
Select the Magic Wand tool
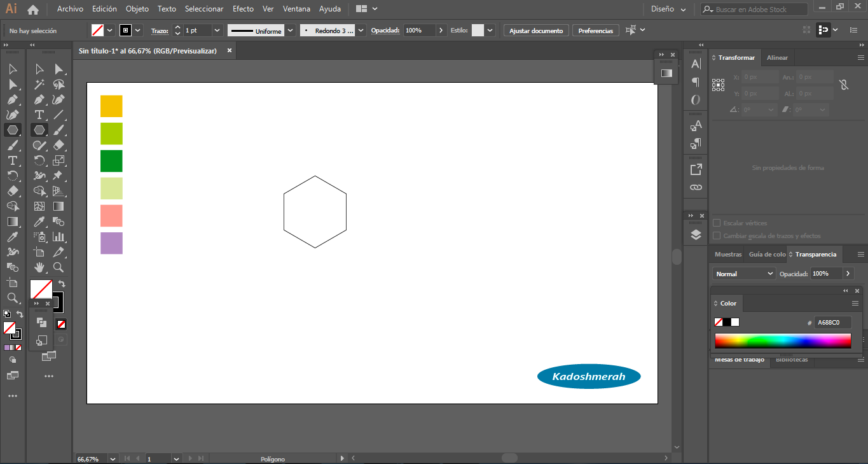tap(39, 84)
